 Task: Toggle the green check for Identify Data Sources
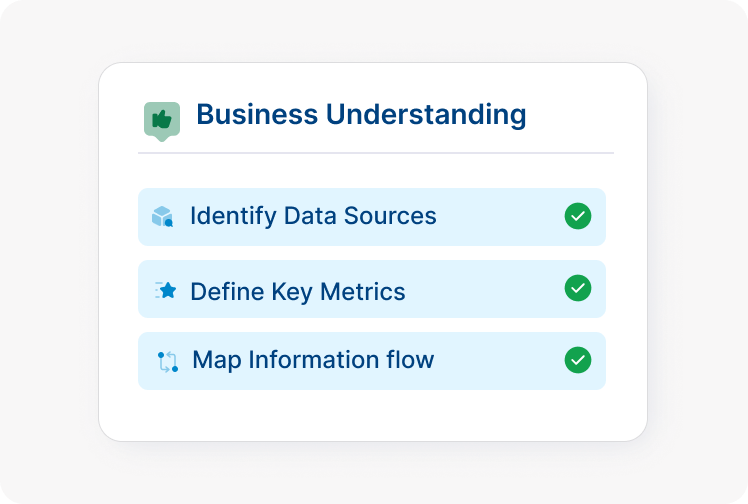pos(577,216)
